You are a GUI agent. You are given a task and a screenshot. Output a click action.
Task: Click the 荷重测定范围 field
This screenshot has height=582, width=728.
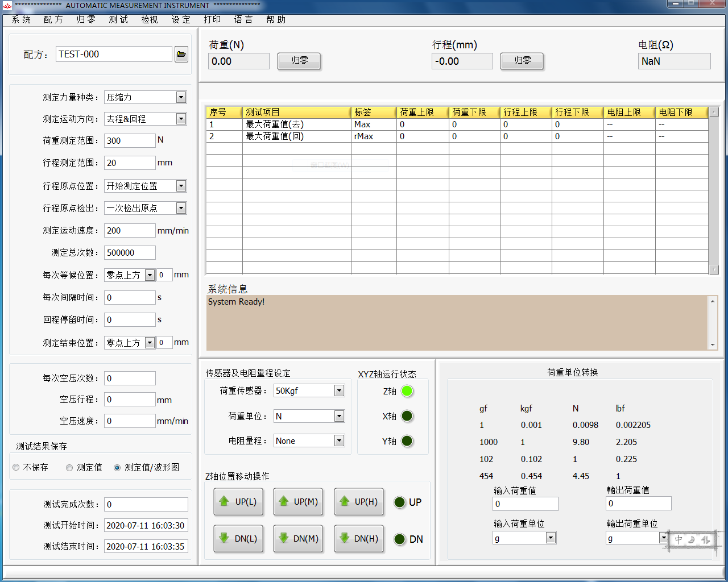tap(130, 140)
